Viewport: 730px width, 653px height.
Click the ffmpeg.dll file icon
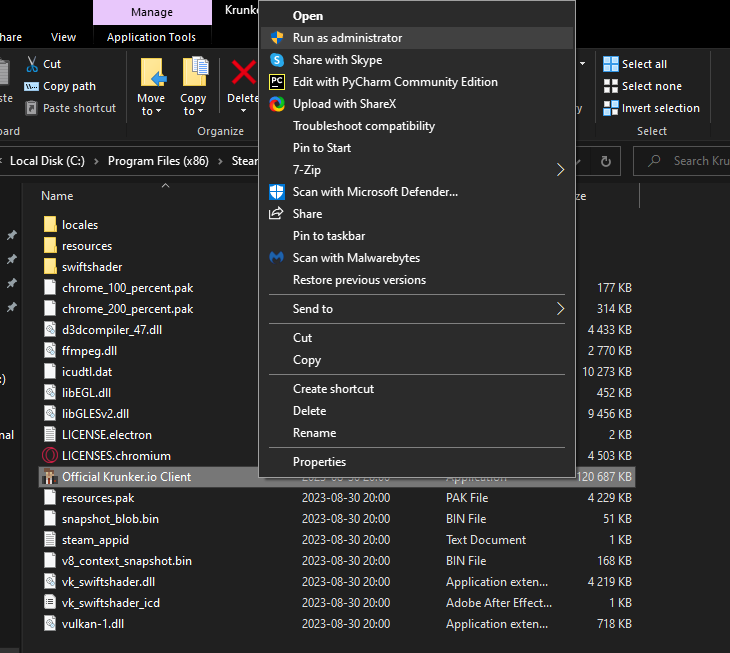(x=50, y=350)
